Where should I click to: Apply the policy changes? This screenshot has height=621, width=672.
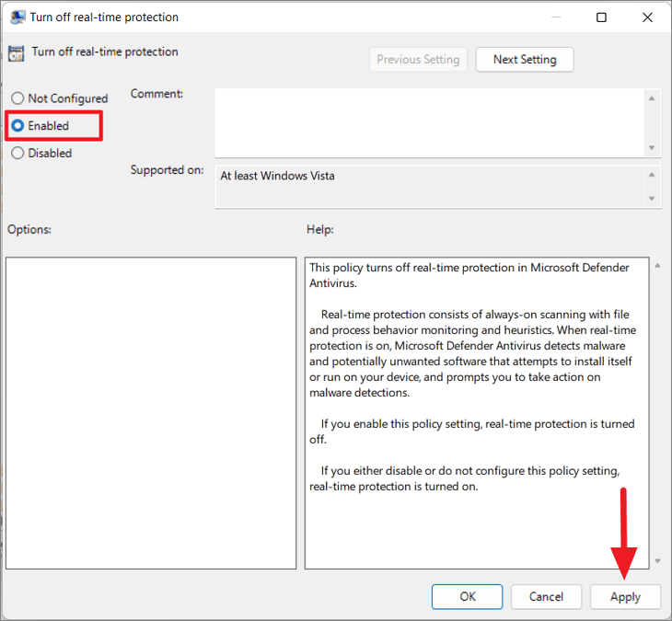pos(625,596)
